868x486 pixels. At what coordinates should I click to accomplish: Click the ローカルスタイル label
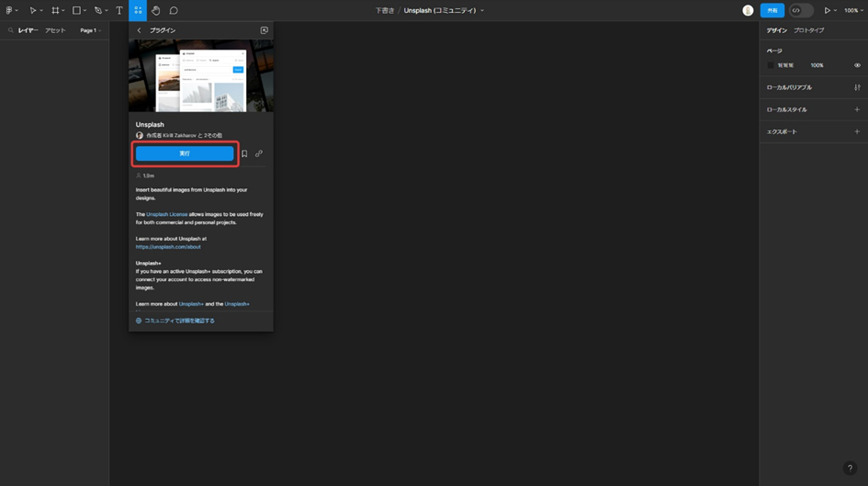[786, 109]
